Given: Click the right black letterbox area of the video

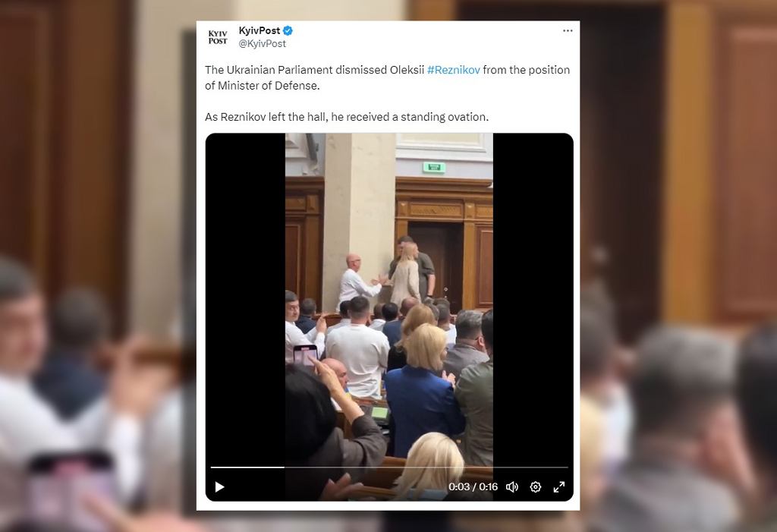Looking at the screenshot, I should 533,297.
